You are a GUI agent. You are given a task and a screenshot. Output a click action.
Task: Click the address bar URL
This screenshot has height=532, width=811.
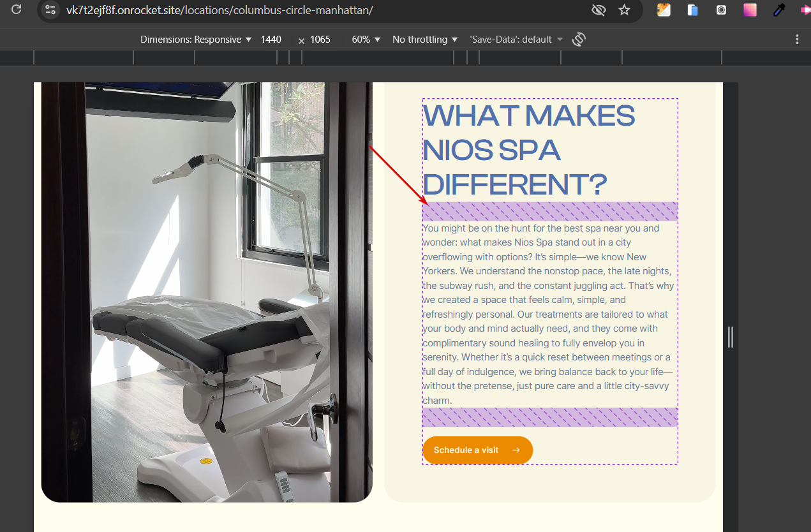[x=219, y=10]
